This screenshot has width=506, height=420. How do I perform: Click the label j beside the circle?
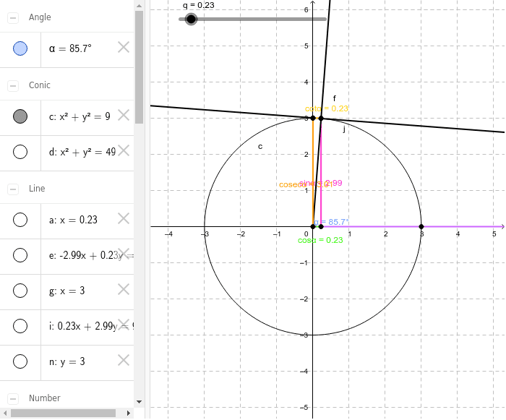pos(344,129)
